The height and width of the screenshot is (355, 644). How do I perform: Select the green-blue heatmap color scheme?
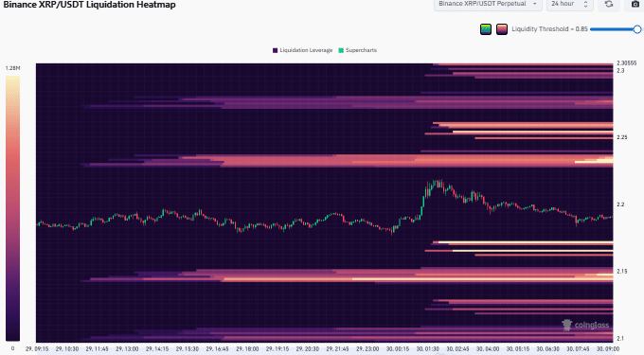click(486, 29)
